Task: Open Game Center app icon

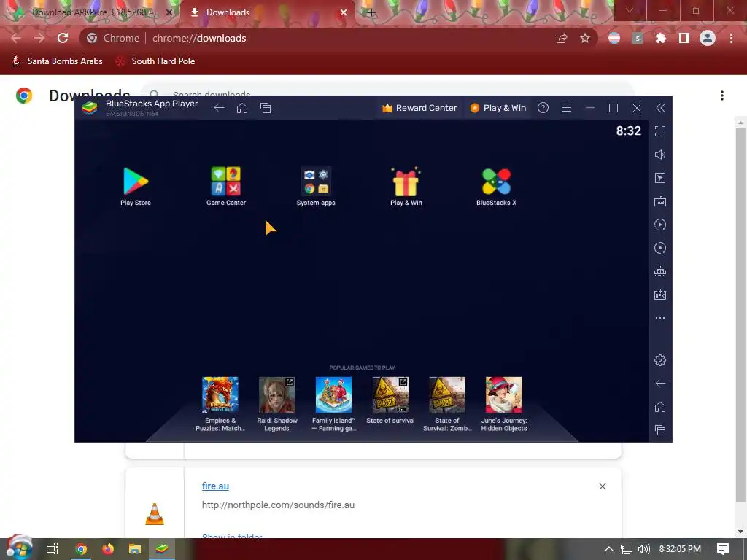Action: (x=226, y=182)
